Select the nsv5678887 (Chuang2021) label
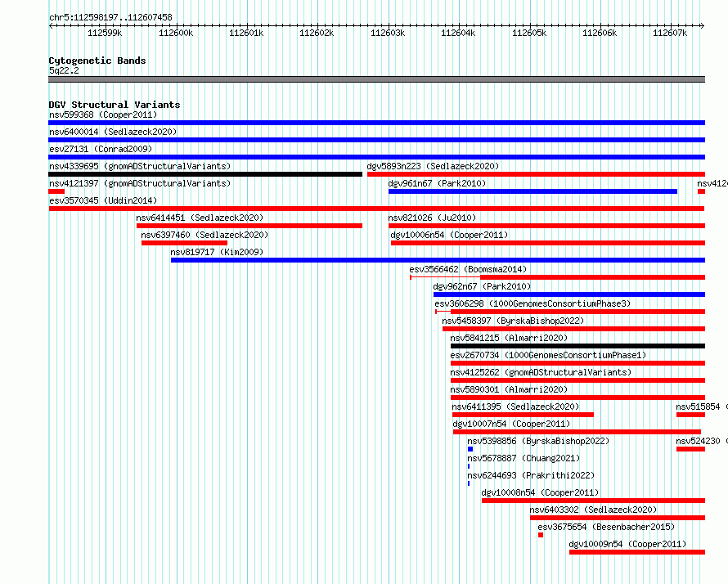The height and width of the screenshot is (584, 728). coord(524,458)
